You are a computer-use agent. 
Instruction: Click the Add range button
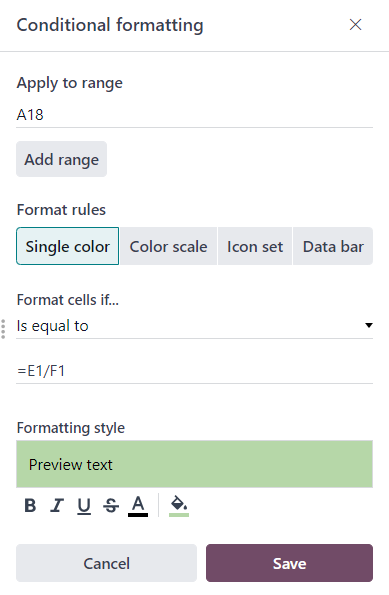click(x=61, y=159)
